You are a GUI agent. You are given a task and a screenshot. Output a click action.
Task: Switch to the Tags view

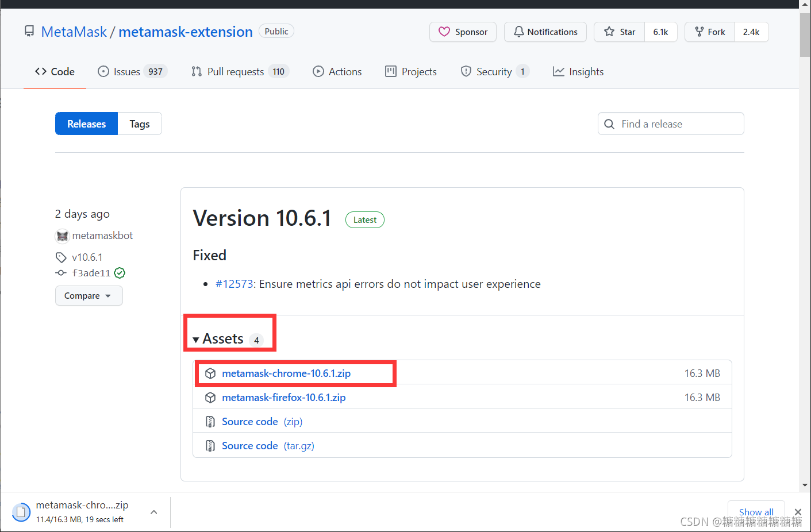click(x=140, y=124)
